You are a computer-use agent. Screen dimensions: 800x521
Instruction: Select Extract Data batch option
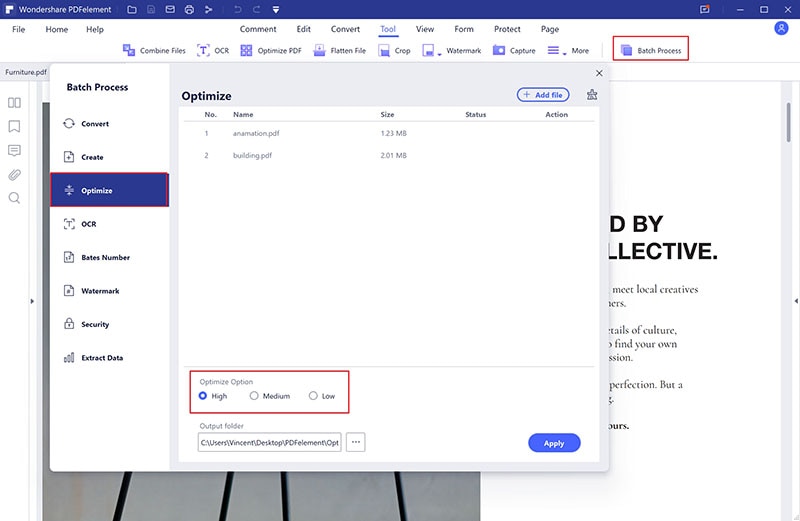tap(110, 358)
